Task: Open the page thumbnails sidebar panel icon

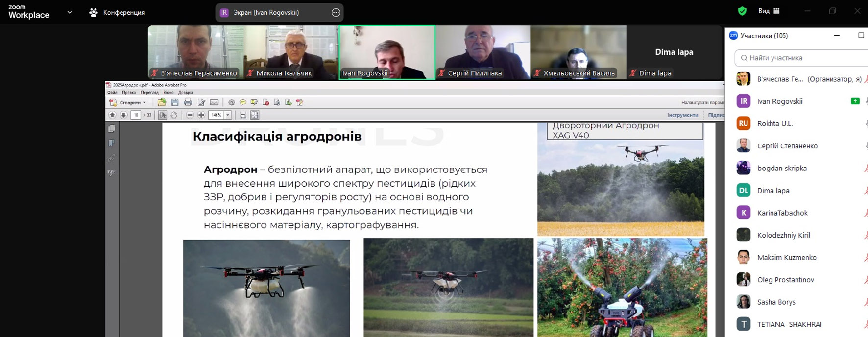Action: [x=112, y=129]
